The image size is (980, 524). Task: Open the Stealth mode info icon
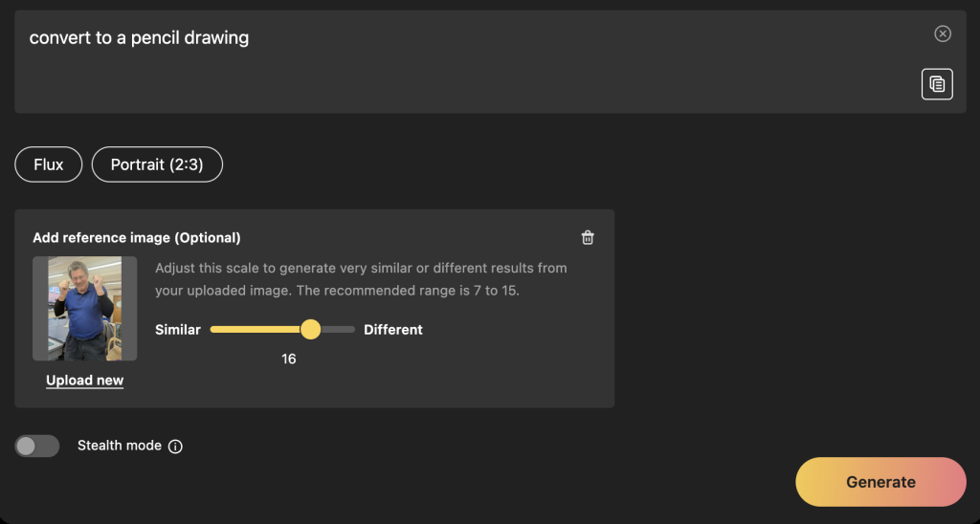tap(175, 446)
